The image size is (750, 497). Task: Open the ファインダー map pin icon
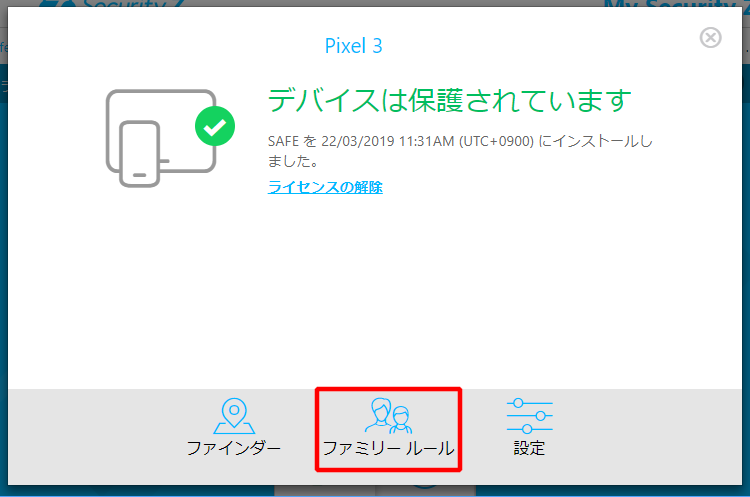click(x=234, y=416)
